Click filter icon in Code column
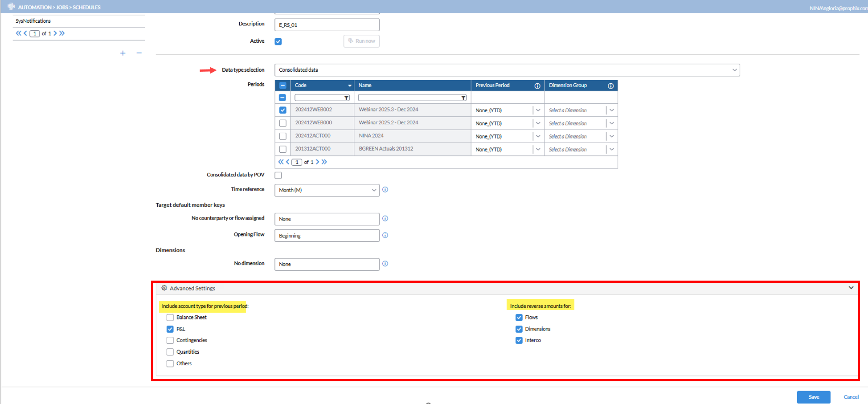The height and width of the screenshot is (404, 868). [x=346, y=98]
